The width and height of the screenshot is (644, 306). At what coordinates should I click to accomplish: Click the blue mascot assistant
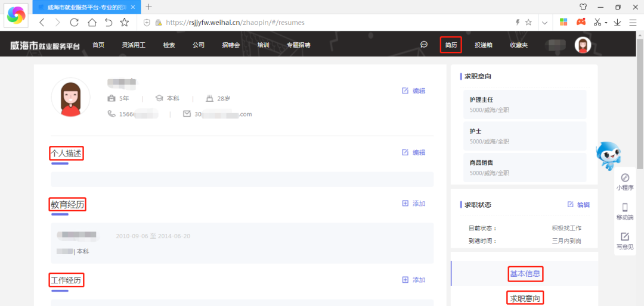609,156
